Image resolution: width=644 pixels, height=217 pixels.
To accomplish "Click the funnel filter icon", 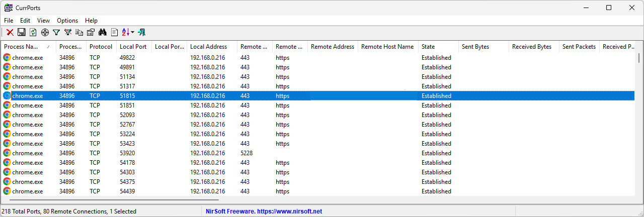I will click(56, 32).
